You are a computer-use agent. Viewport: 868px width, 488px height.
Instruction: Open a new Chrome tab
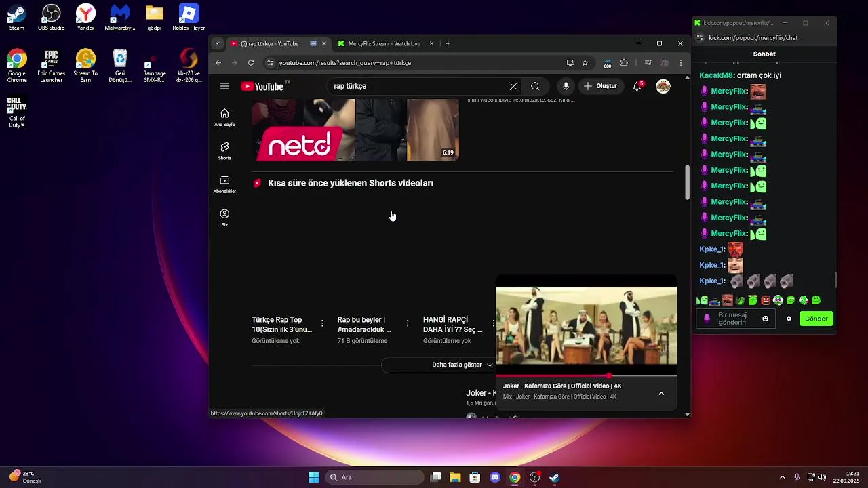[448, 43]
